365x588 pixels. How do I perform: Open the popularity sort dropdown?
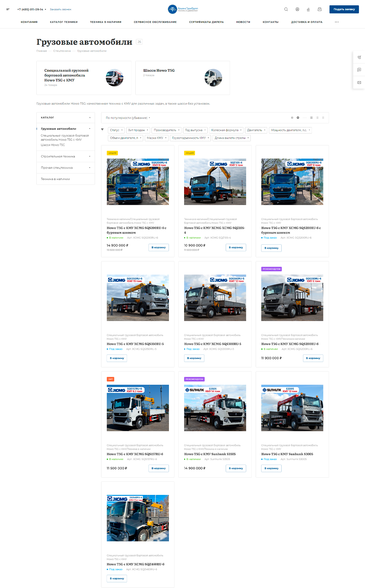pos(128,118)
